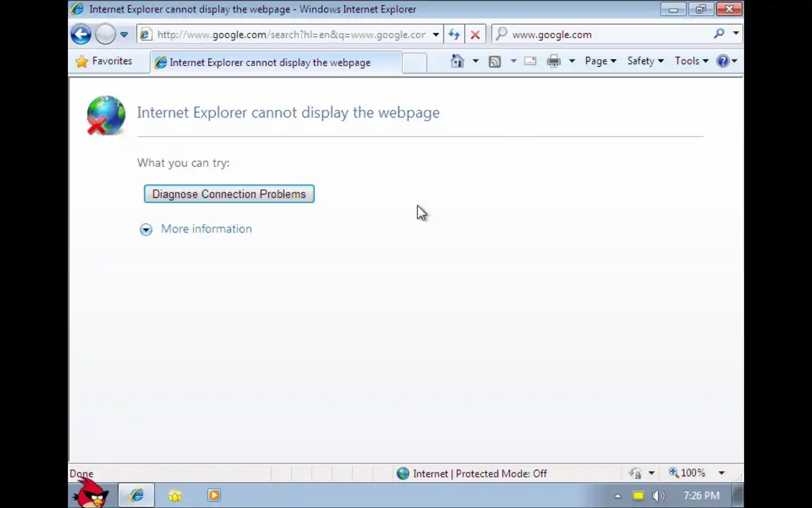Click the RSS Feeds icon

[x=495, y=61]
